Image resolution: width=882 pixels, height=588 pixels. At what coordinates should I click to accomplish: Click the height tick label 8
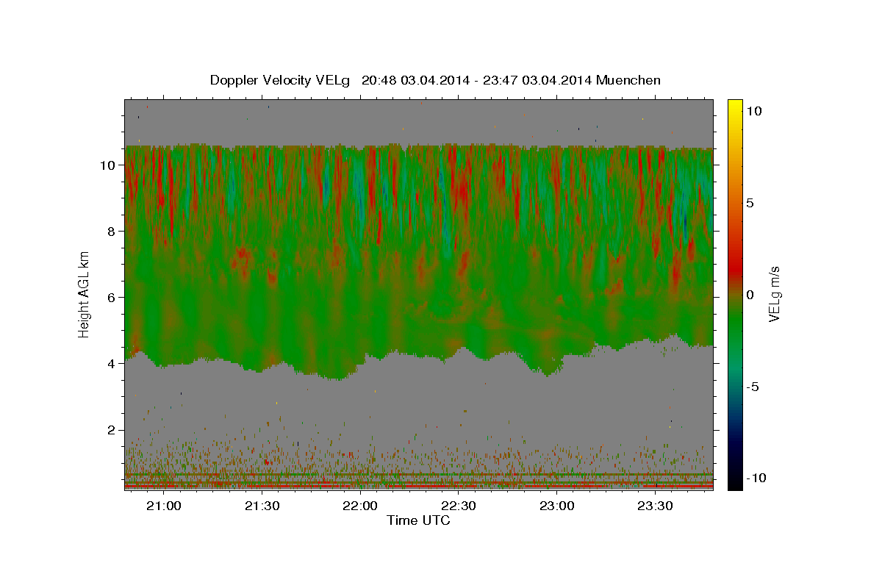111,232
